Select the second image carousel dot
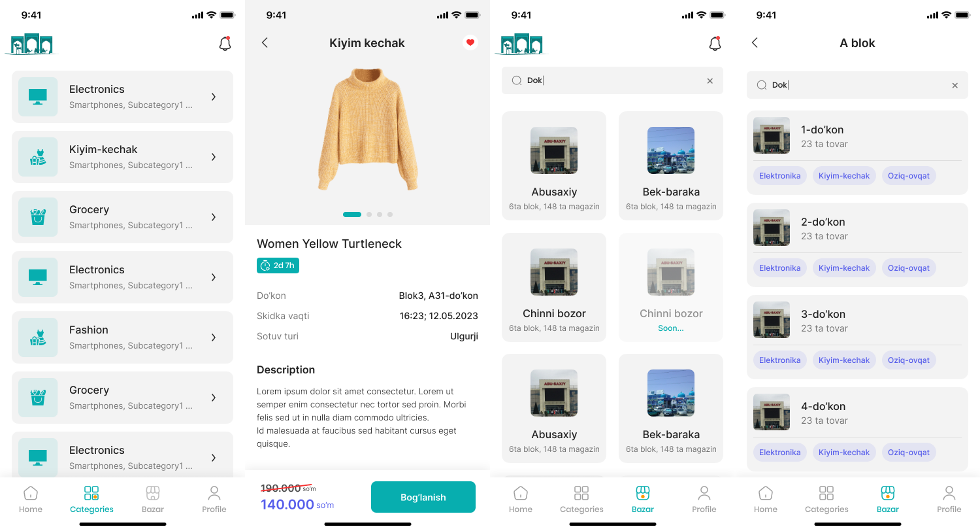 pos(369,214)
